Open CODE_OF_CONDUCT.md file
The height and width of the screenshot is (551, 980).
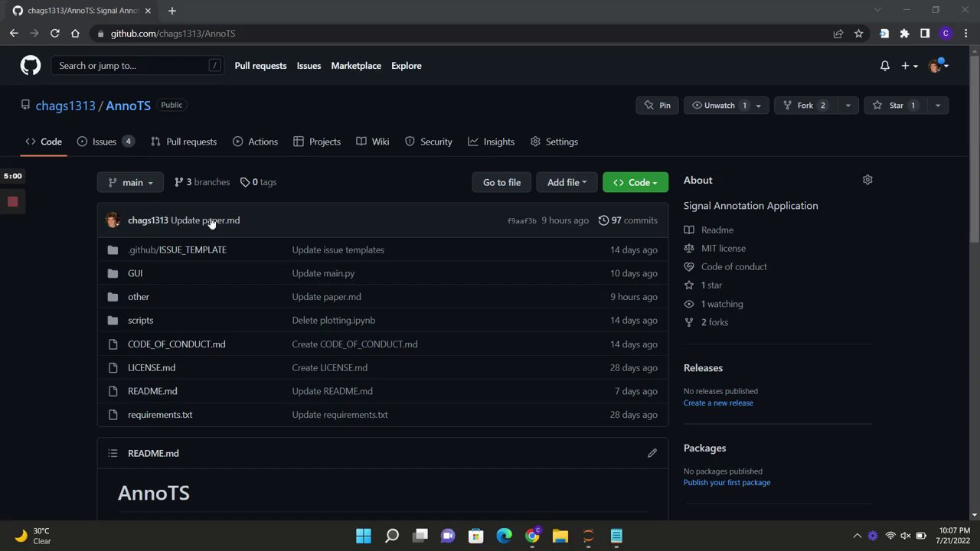177,344
